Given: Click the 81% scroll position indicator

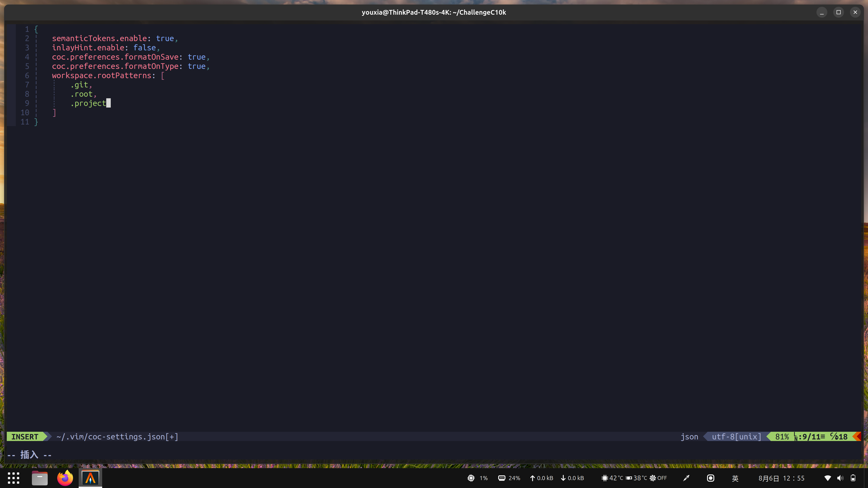Looking at the screenshot, I should click(782, 436).
